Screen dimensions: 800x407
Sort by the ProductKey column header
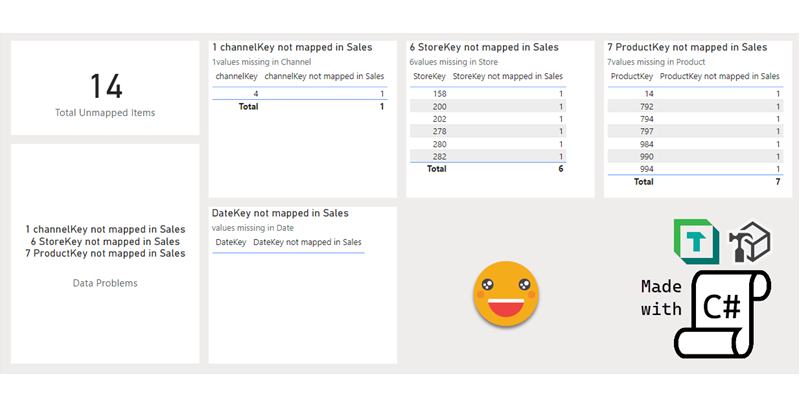[x=632, y=76]
